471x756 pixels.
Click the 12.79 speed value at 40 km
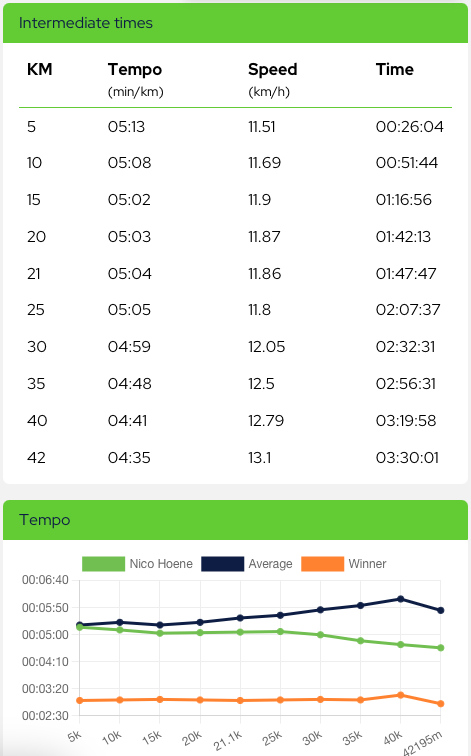point(266,420)
